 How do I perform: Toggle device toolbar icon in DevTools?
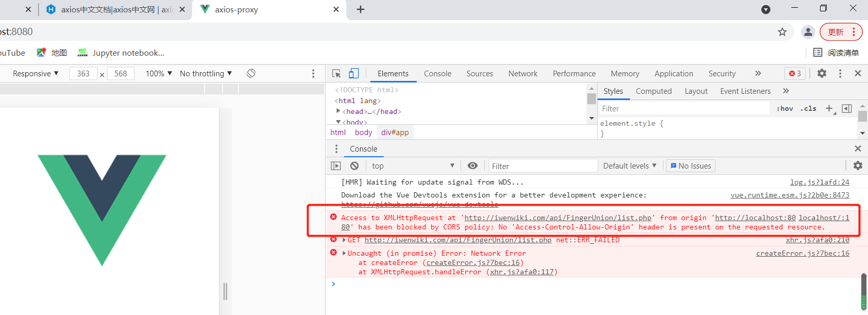(x=354, y=74)
